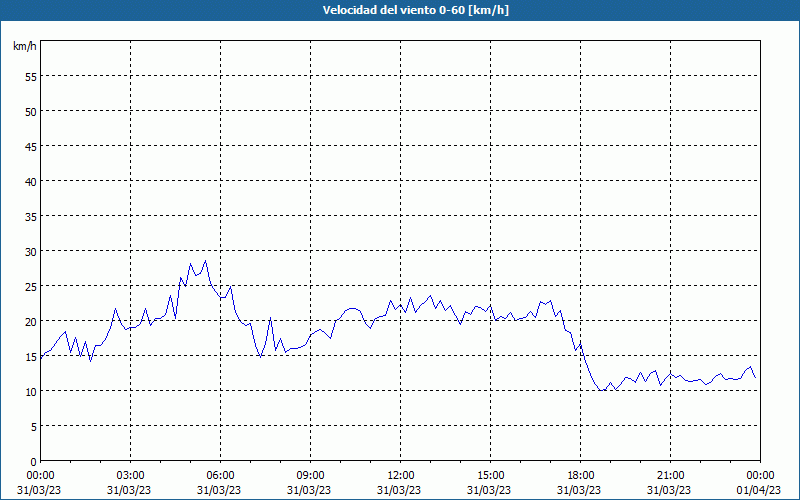Select the y-axis tick label '55'

[x=30, y=77]
